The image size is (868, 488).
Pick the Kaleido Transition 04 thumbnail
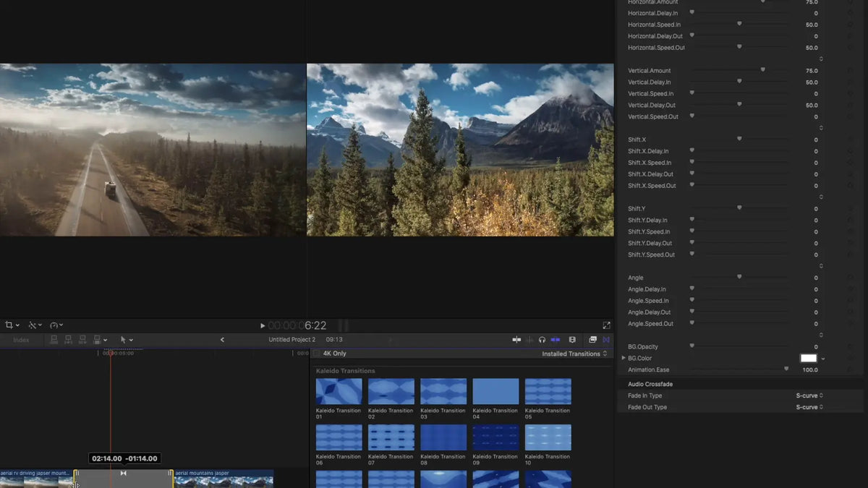tap(495, 391)
